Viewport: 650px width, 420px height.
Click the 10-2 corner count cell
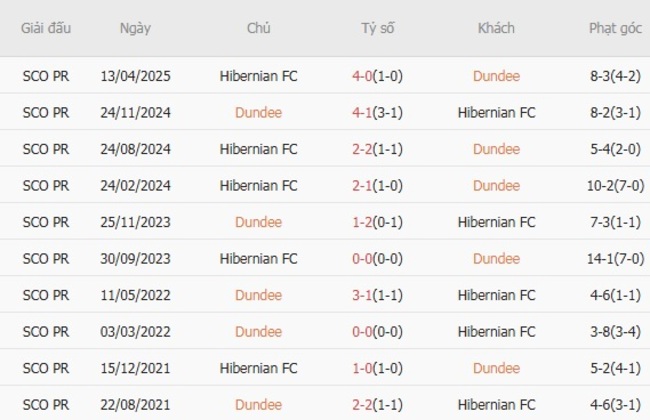pyautogui.click(x=615, y=186)
